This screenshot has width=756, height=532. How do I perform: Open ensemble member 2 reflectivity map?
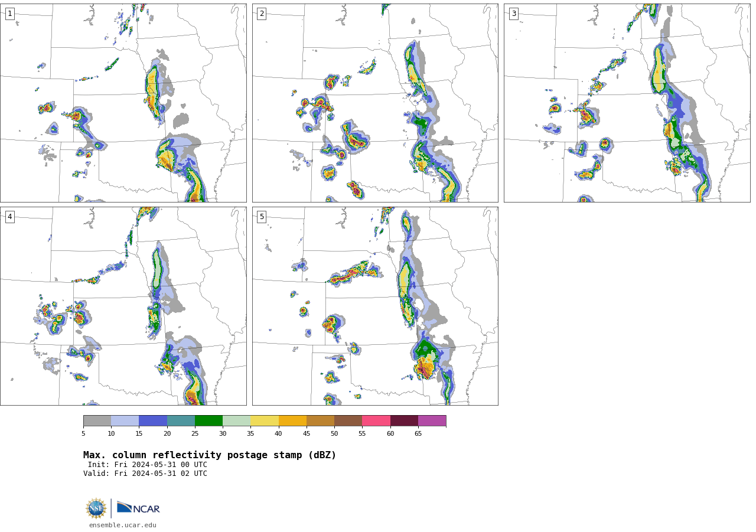pos(375,103)
